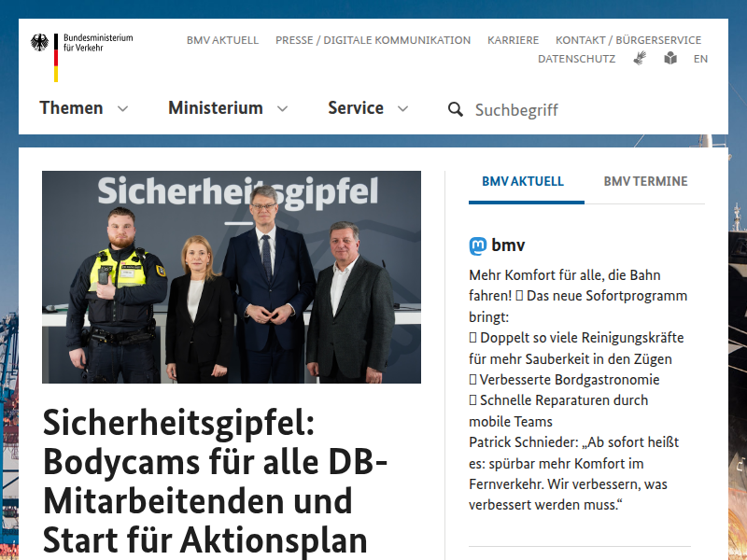Open Kontakt / Bürgerservice page
Screen dimensions: 747x560
[x=627, y=40]
